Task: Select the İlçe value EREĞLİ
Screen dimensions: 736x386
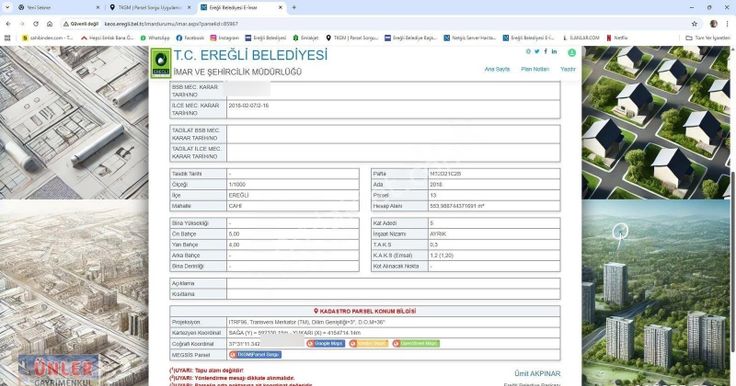Action: 238,195
